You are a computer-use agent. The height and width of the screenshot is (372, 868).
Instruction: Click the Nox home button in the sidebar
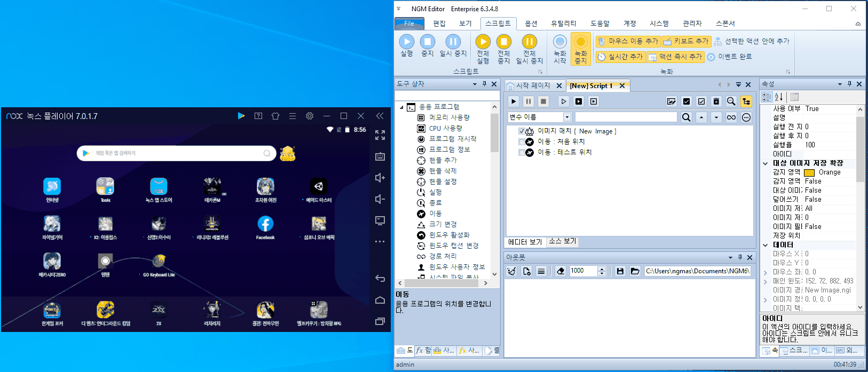[x=380, y=300]
